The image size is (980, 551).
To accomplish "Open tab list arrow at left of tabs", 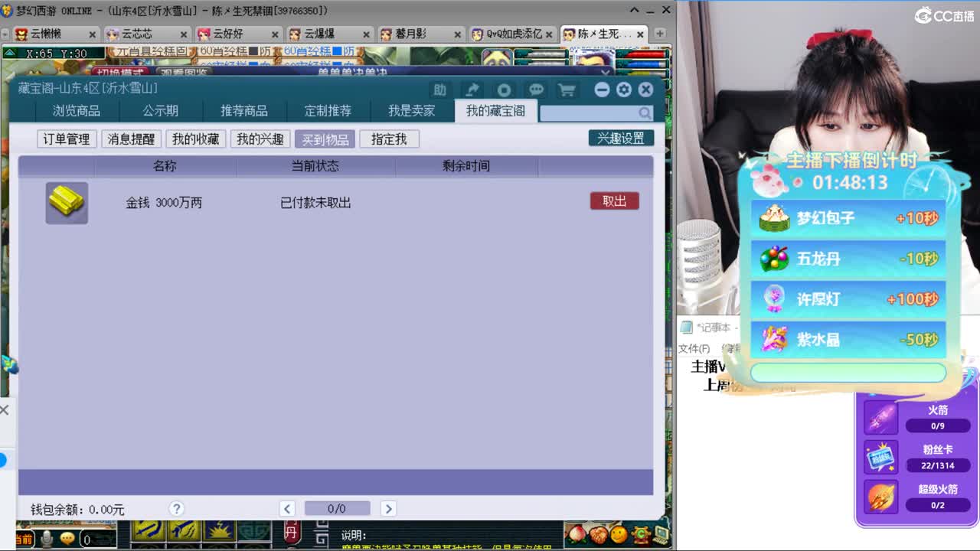I will (5, 34).
